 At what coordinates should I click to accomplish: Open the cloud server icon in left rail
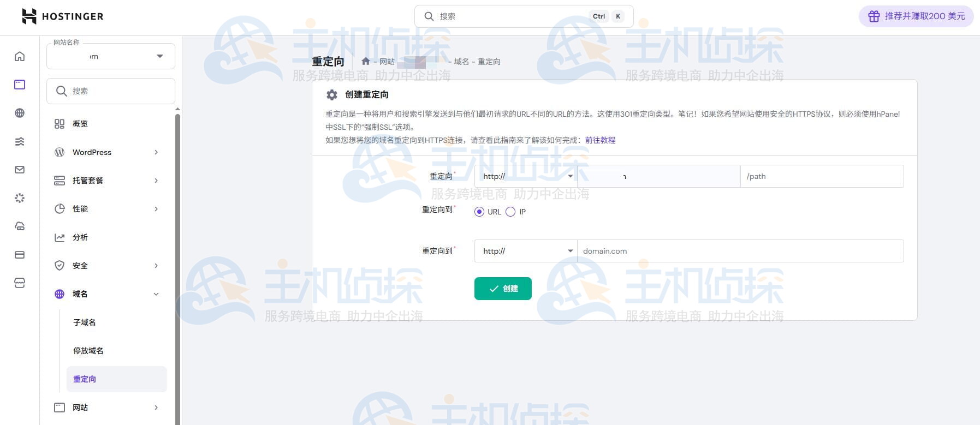pyautogui.click(x=20, y=226)
